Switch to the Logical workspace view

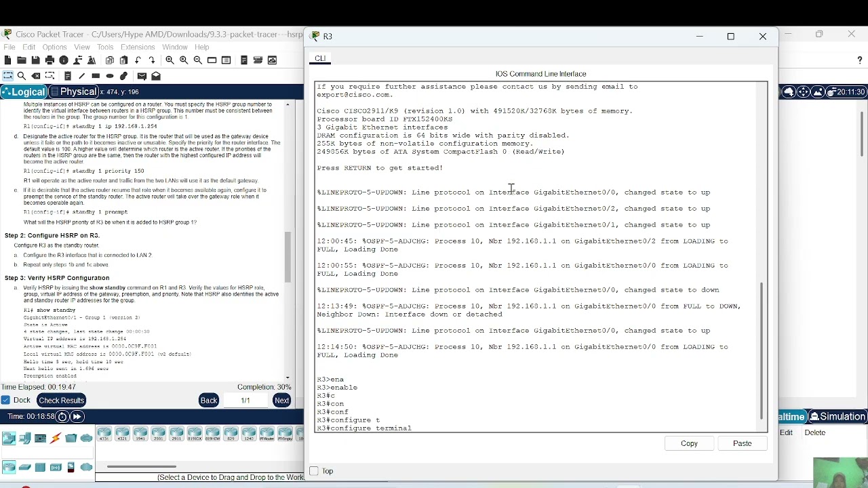click(x=24, y=92)
